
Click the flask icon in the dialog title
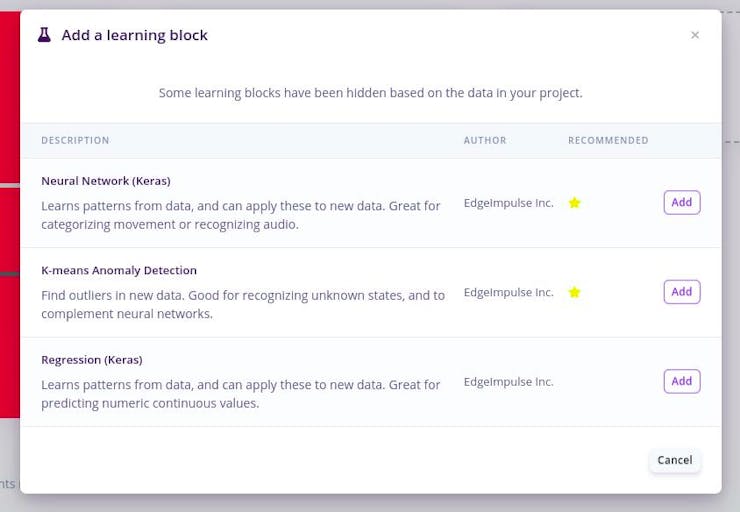pos(44,35)
